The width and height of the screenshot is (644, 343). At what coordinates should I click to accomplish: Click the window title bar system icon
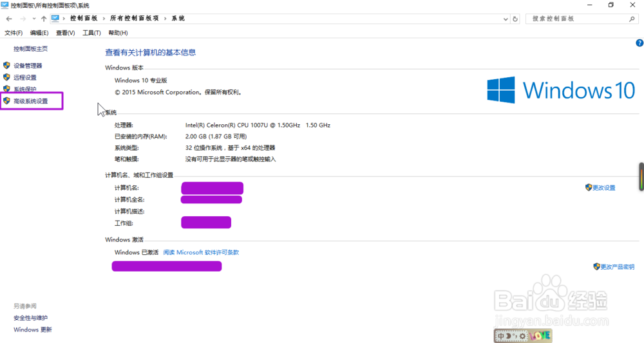point(5,5)
